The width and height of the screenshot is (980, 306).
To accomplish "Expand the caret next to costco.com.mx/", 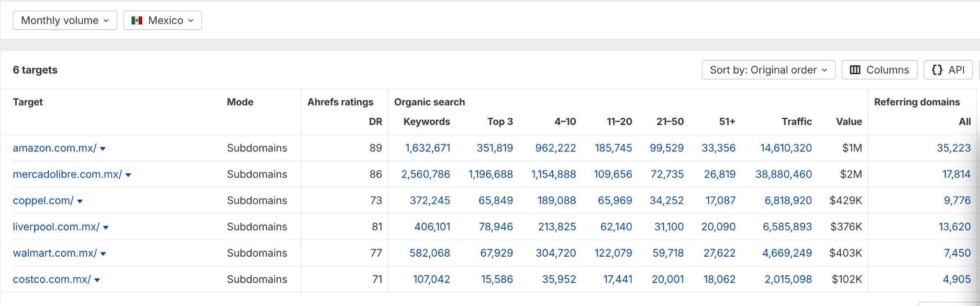I will (x=97, y=281).
